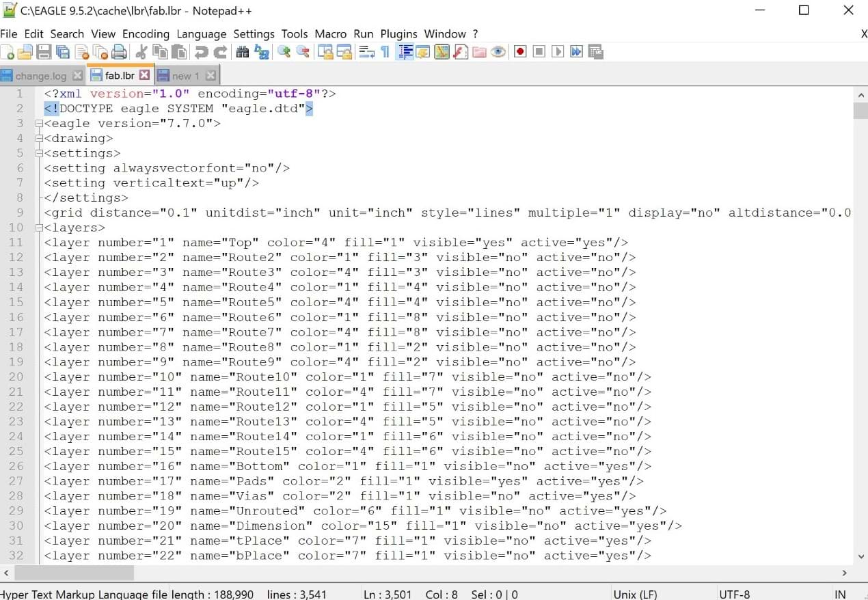Click the Close All toolbar icon
This screenshot has height=600, width=868.
tap(100, 52)
